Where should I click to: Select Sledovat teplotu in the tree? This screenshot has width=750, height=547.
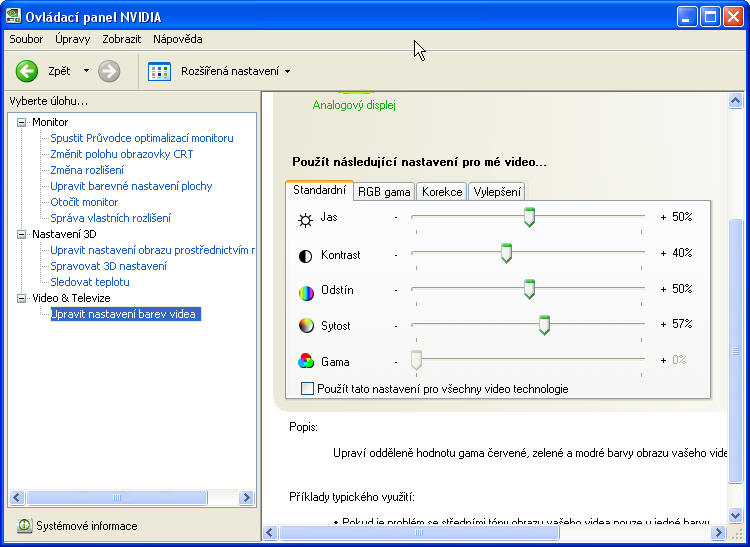tap(90, 282)
